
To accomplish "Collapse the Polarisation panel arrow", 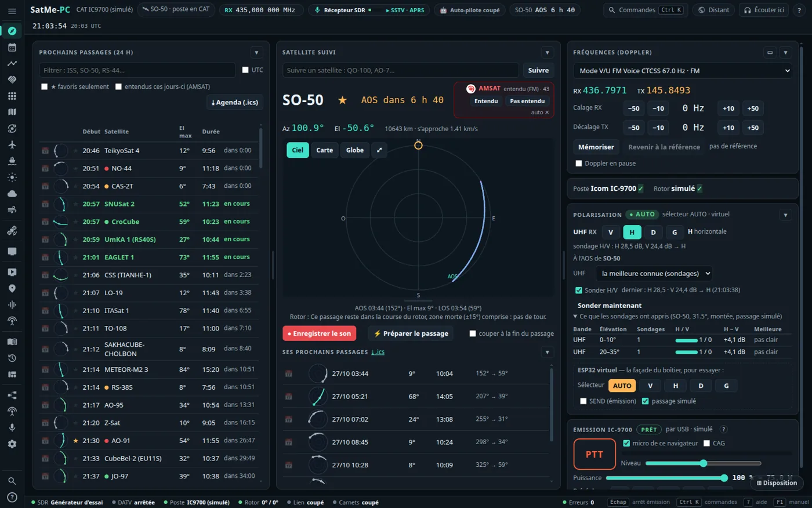I will 785,215.
